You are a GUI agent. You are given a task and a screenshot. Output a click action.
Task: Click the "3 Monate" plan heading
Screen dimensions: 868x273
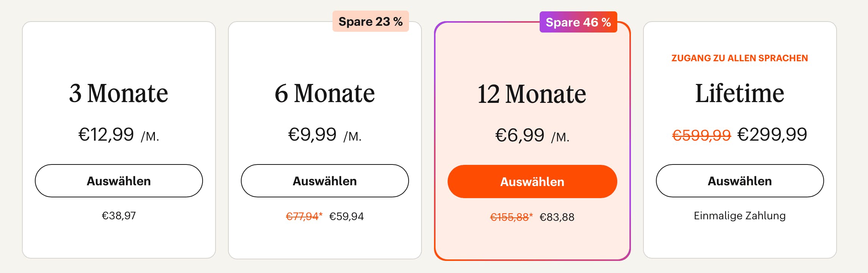119,93
